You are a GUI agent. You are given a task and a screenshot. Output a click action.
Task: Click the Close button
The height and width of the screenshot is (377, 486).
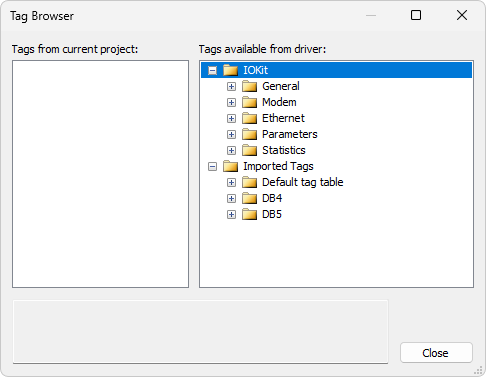pyautogui.click(x=436, y=353)
